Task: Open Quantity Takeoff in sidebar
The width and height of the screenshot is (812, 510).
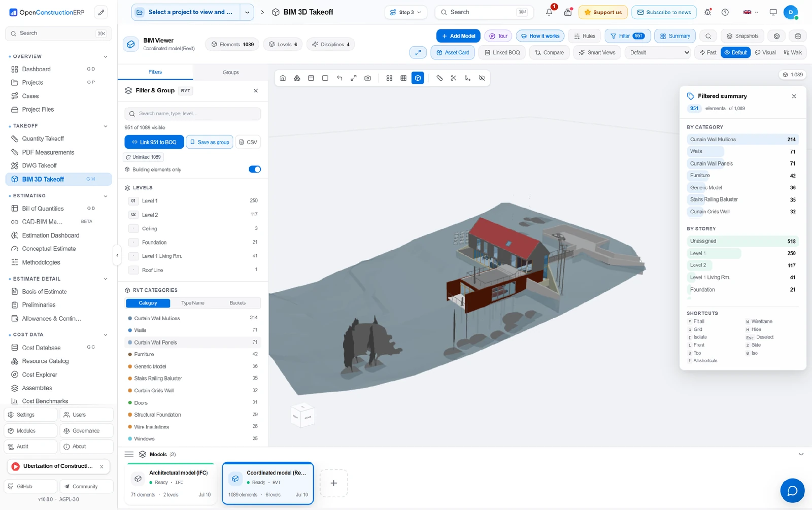Action: click(58, 139)
